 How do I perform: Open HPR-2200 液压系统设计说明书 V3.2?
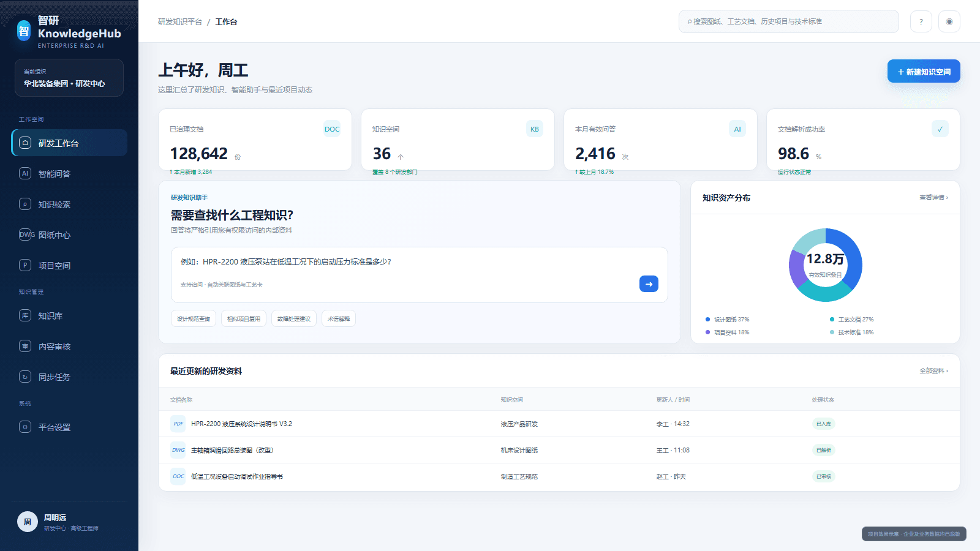(241, 424)
